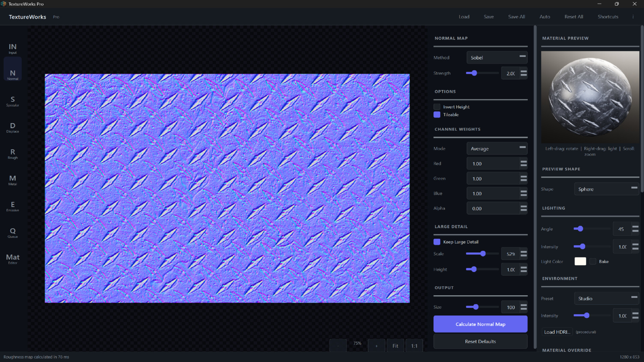644x362 pixels.
Task: Open the Shortcuts menu
Action: (608, 16)
